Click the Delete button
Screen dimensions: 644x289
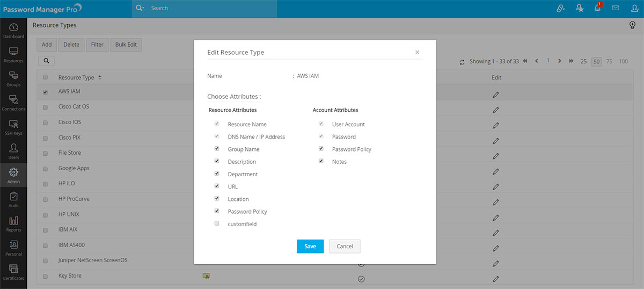(x=71, y=45)
